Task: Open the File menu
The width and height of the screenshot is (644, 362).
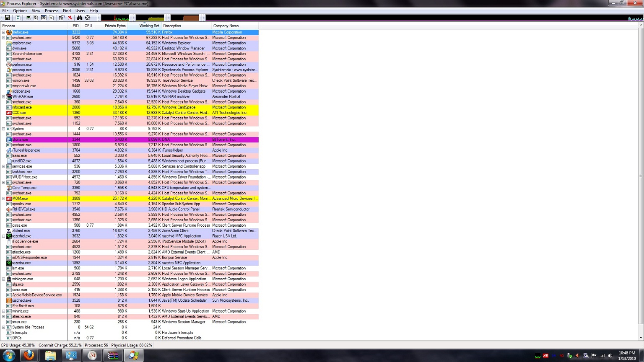Action: click(x=5, y=10)
